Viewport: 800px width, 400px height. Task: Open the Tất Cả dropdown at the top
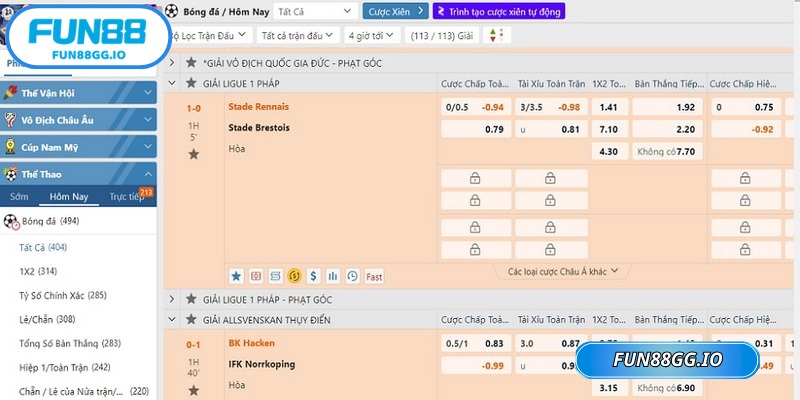pyautogui.click(x=315, y=11)
